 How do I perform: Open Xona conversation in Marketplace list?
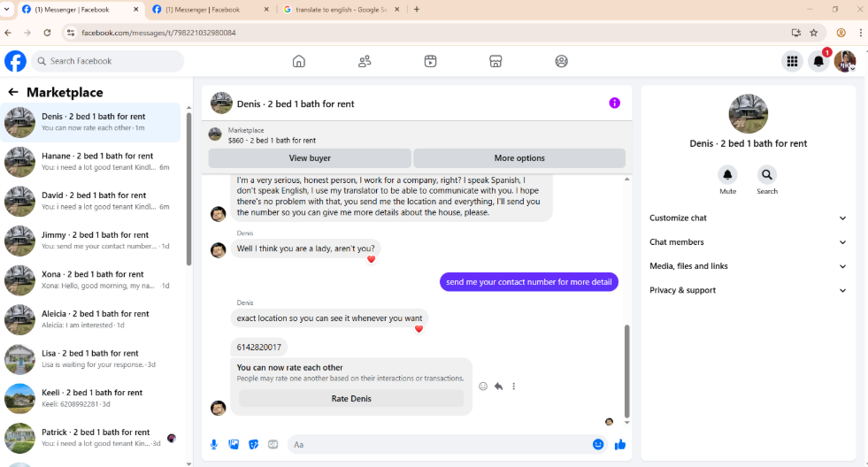91,280
